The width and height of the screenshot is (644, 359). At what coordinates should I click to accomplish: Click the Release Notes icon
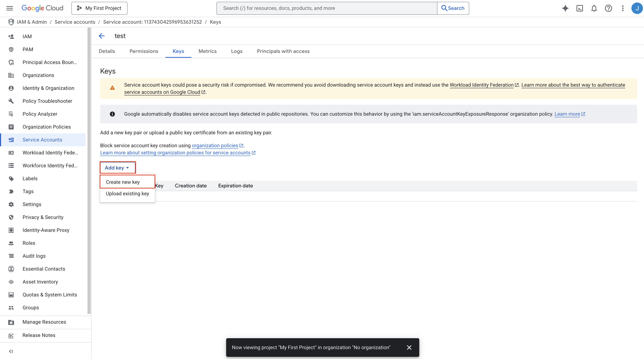(x=11, y=336)
